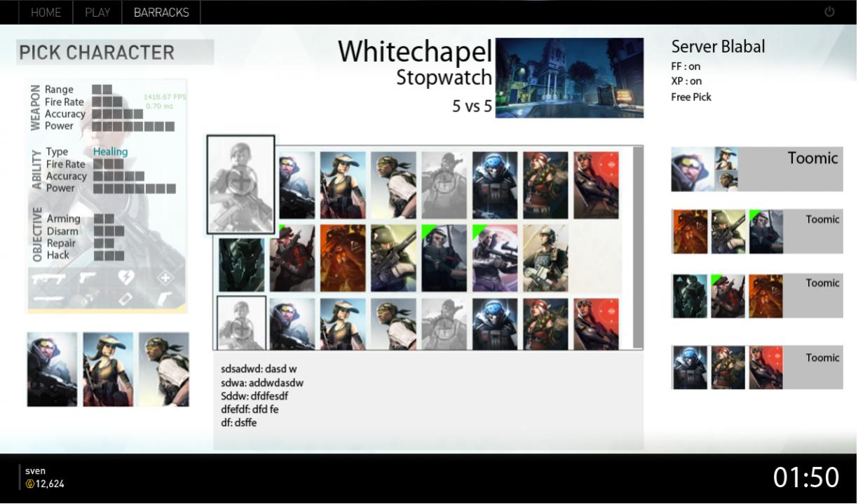
Task: Pick the blue-helmeted armored character in top row
Action: [494, 185]
